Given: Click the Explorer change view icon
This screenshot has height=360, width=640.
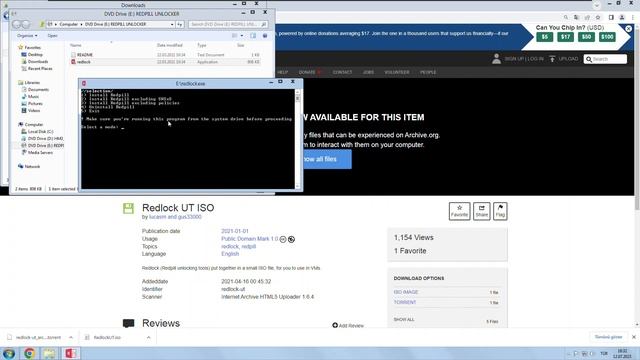Looking at the screenshot, I should tap(235, 36).
